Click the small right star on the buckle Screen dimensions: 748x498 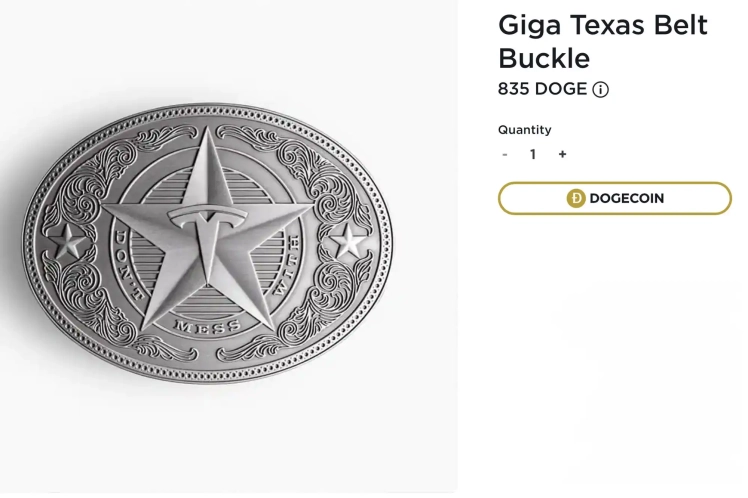coord(349,241)
